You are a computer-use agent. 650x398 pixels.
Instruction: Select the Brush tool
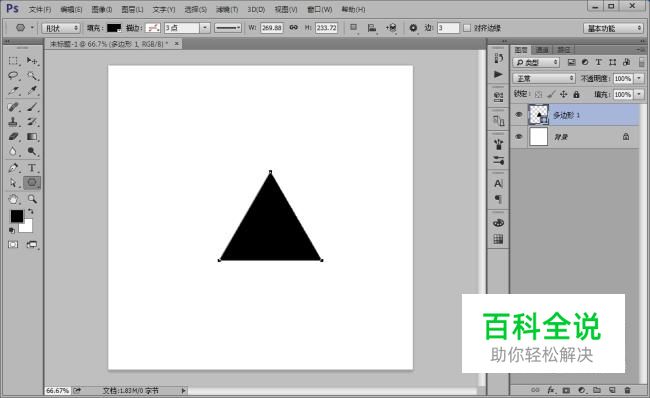pos(32,107)
